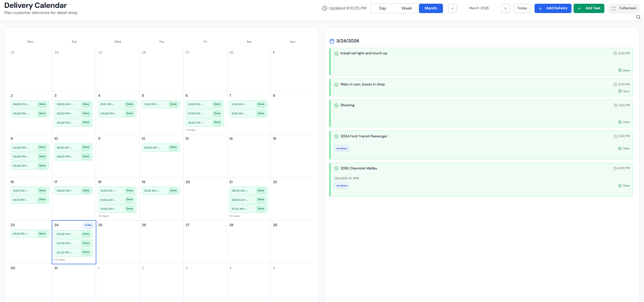
Task: Open the 04:00 PM event on March 2
Action: 30,104
